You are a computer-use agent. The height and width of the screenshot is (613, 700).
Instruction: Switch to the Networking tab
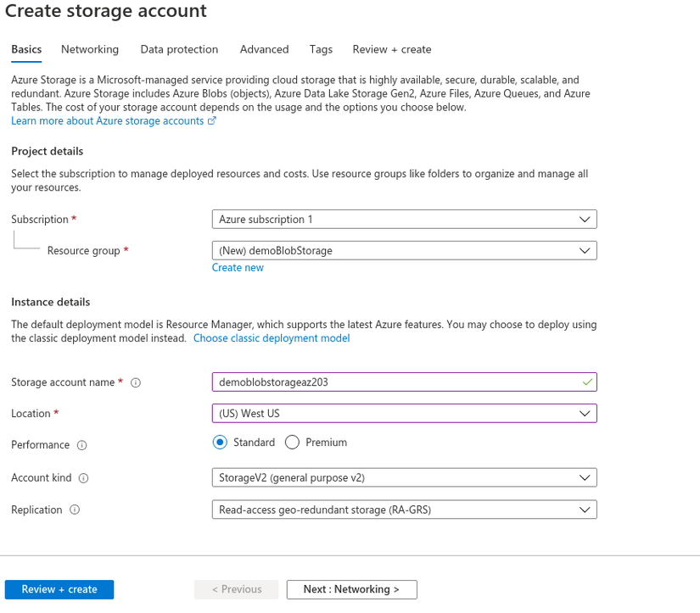tap(90, 49)
